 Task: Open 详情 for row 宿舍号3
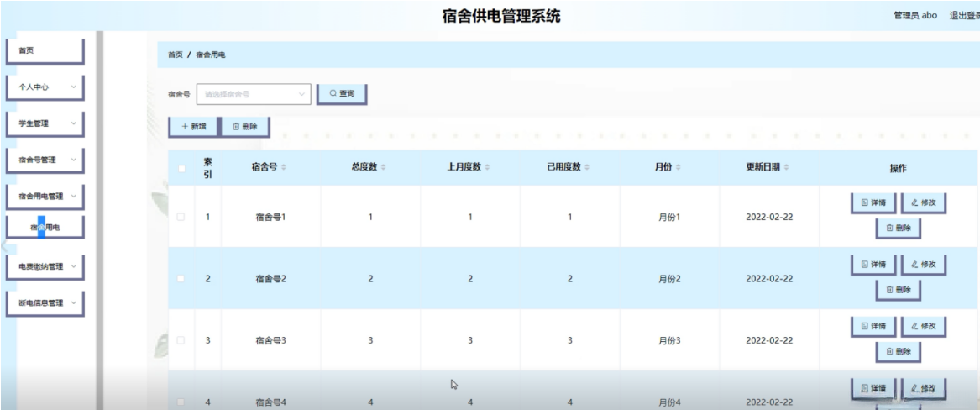click(x=873, y=326)
